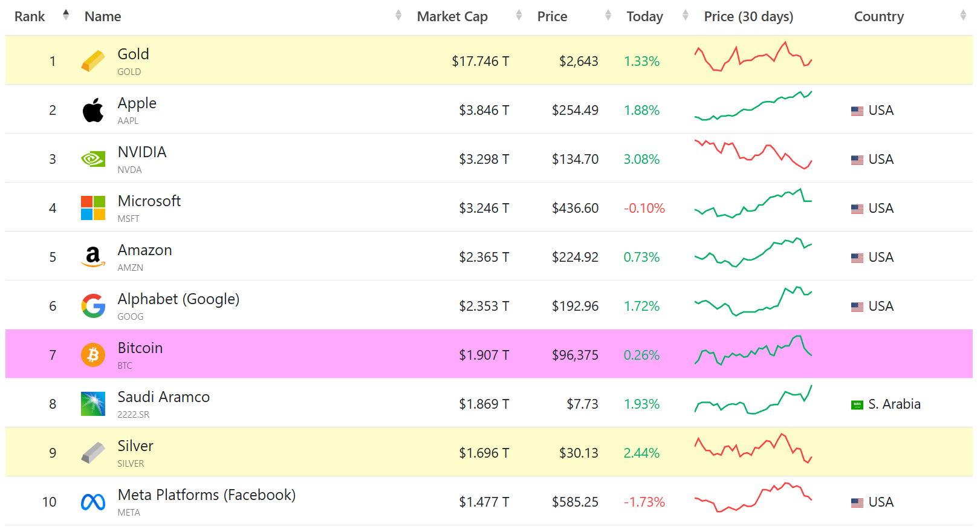Click NVIDIA's 30-day price chart
Screen dimensions: 980x529
pyautogui.click(x=753, y=154)
